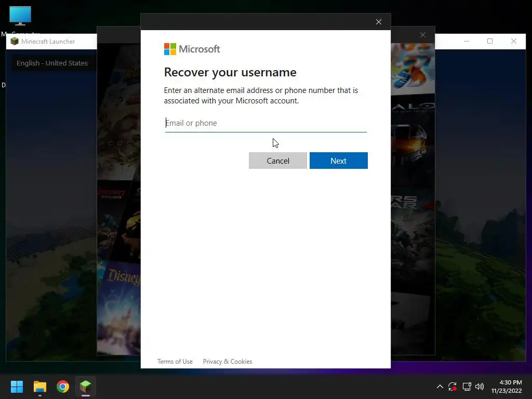This screenshot has width=532, height=399.
Task: Cancel the username recovery dialog
Action: coord(277,161)
